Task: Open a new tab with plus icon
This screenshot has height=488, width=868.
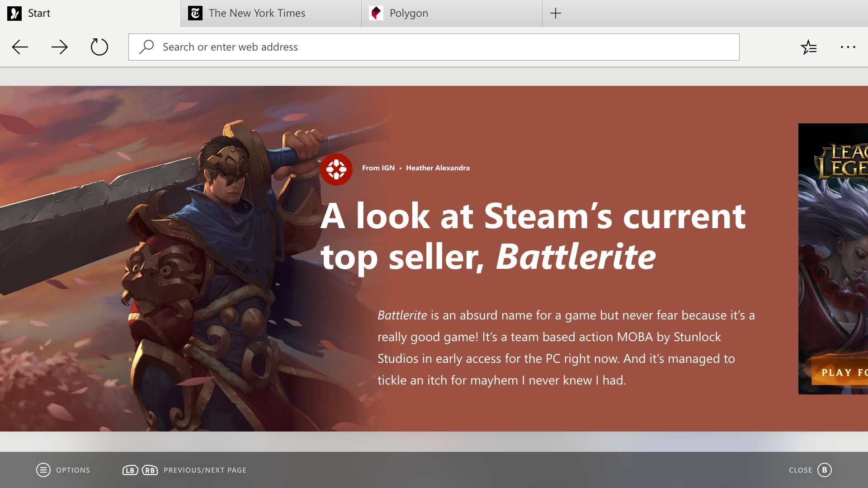Action: pos(556,13)
